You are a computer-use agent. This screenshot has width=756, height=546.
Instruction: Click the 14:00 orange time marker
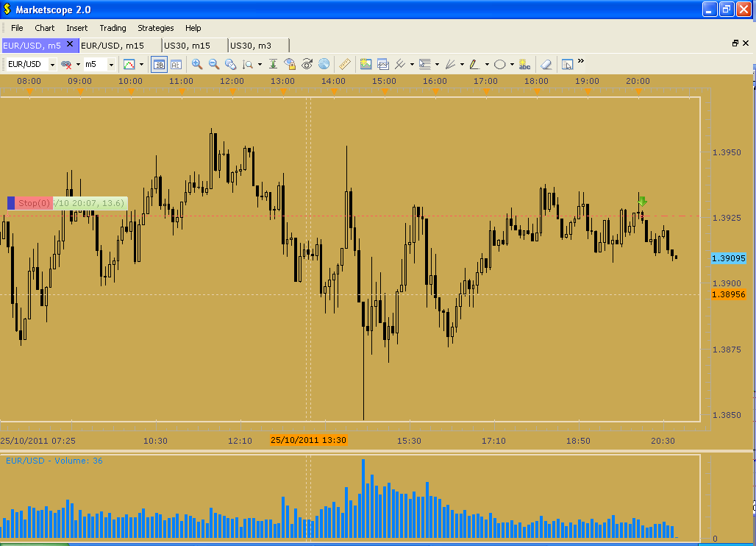point(334,91)
